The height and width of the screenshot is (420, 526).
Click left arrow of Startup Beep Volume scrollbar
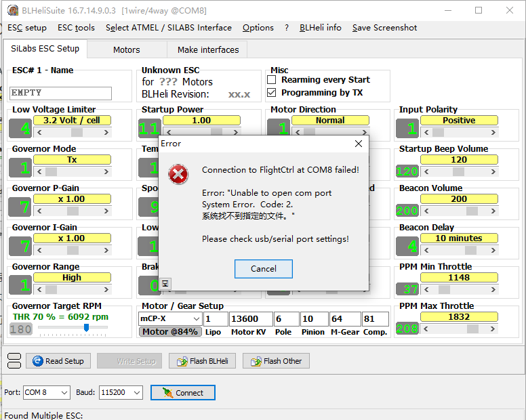coord(426,171)
